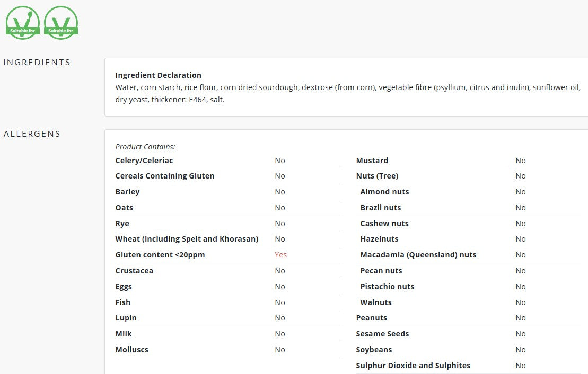The width and height of the screenshot is (588, 374).
Task: Click the Product Contains italic heading
Action: [145, 147]
